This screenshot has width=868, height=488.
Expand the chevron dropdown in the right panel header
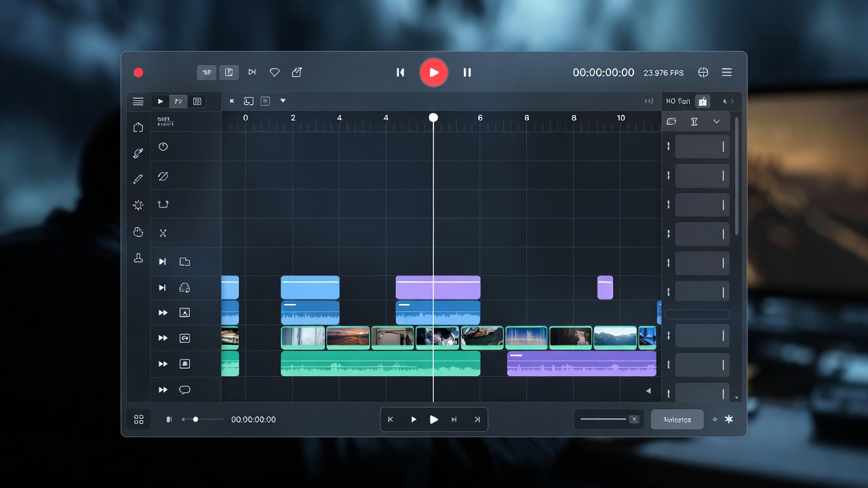pos(715,121)
